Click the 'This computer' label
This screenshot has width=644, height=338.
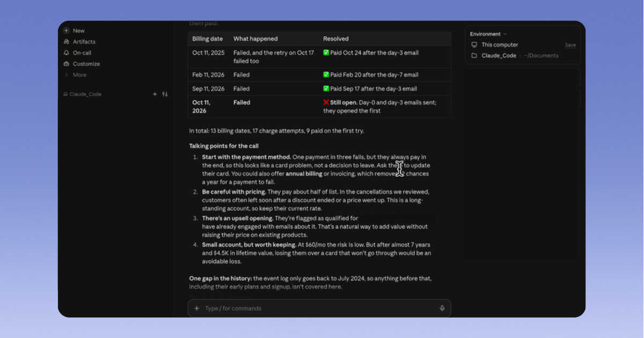[500, 45]
